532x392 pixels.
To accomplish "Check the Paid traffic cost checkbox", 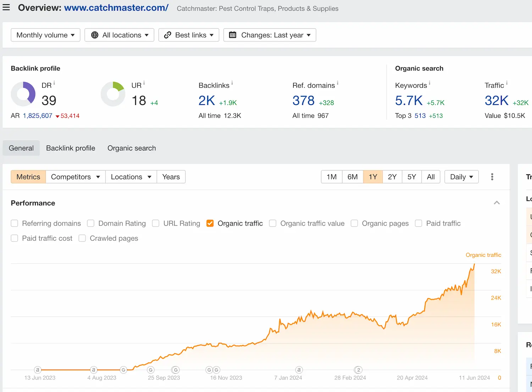I will 15,238.
